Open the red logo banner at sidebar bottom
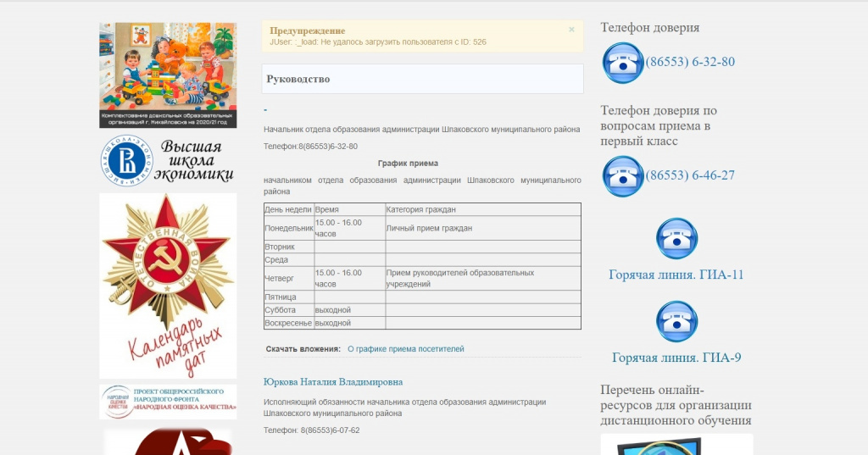The height and width of the screenshot is (455, 868). 168,441
